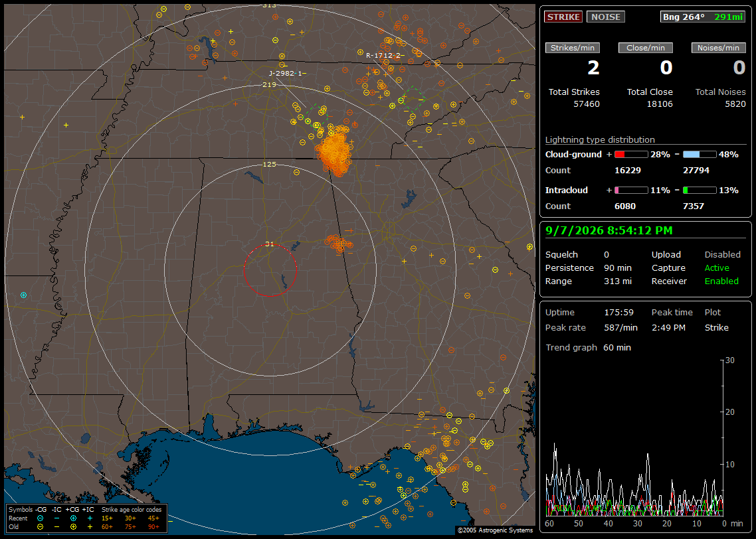This screenshot has height=539, width=756.
Task: Select the Strikes/min header
Action: coord(572,48)
